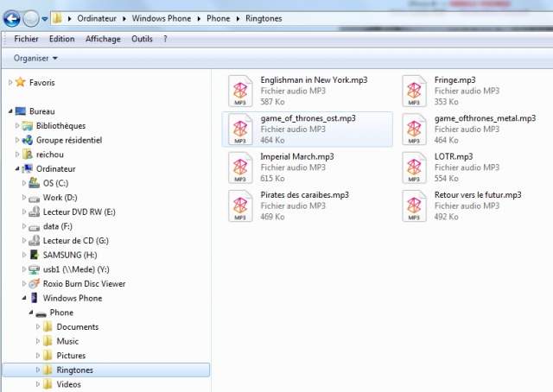Open the Outils menu
This screenshot has height=392, width=553.
pyautogui.click(x=142, y=39)
